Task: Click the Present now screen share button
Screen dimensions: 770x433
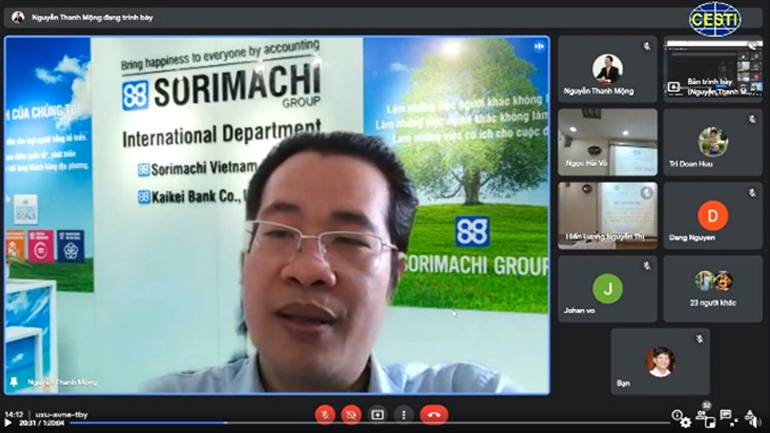Action: [x=377, y=415]
